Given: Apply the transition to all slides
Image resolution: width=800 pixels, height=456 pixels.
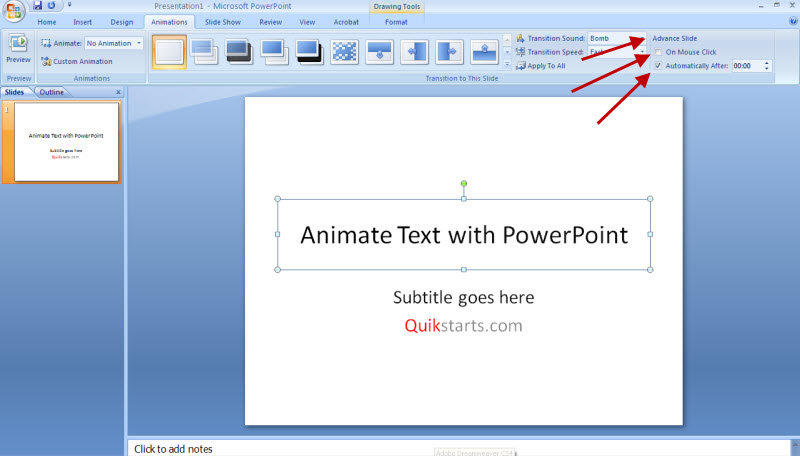Looking at the screenshot, I should coord(541,66).
